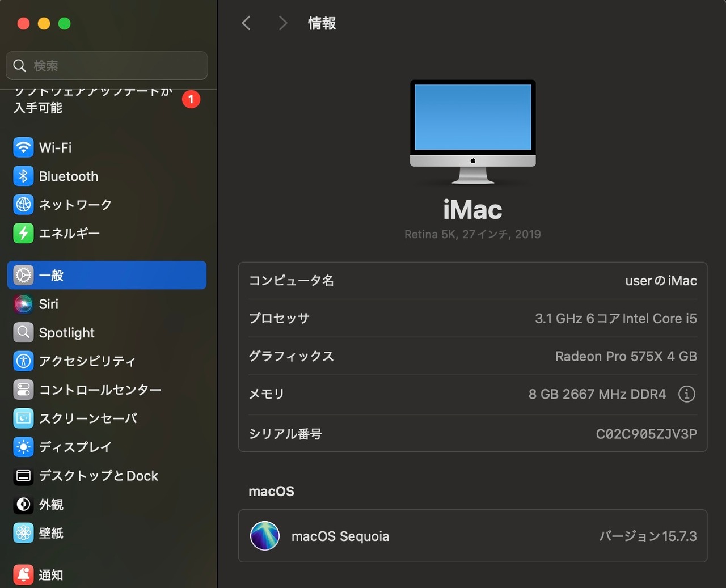Select the デスクトップとDock icon

(23, 476)
